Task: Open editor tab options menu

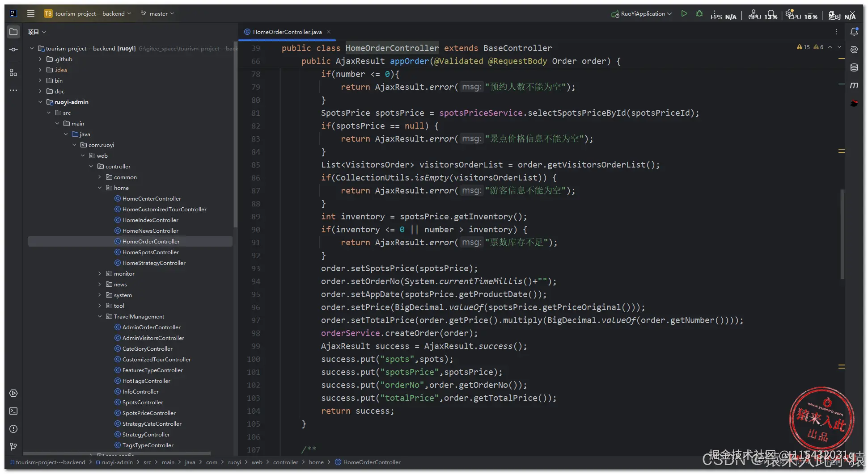Action: 836,32
